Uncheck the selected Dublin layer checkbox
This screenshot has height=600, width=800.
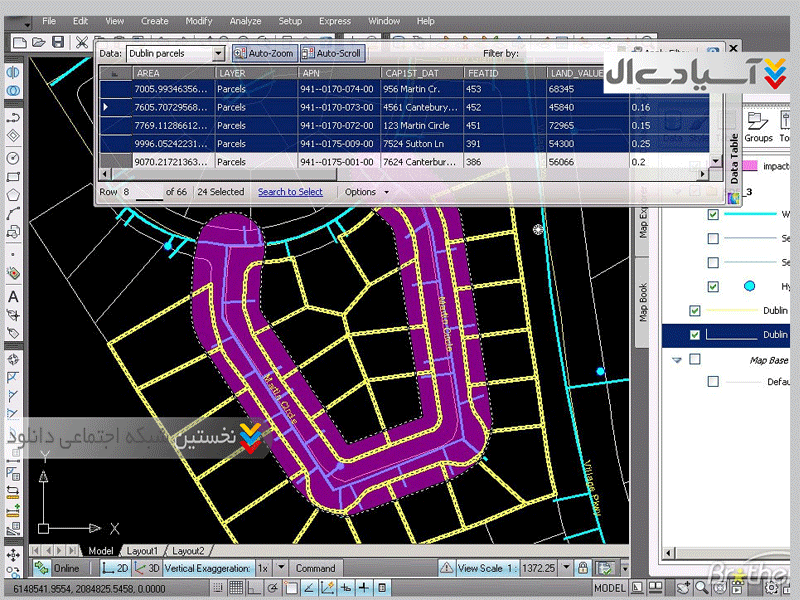696,335
